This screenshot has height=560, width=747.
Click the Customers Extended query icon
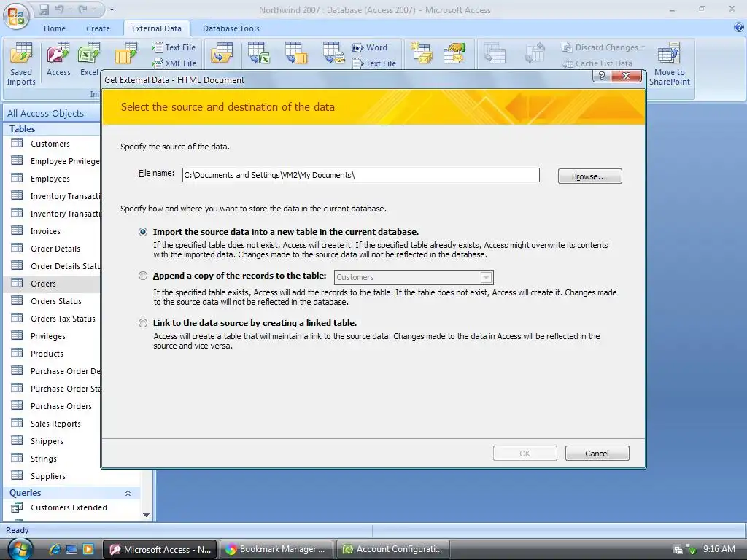click(x=17, y=507)
